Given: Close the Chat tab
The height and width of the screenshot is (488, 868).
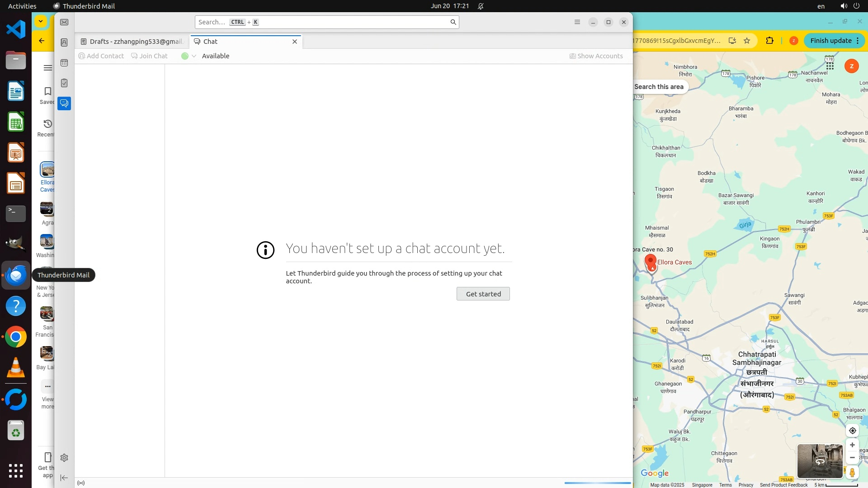Looking at the screenshot, I should 295,42.
